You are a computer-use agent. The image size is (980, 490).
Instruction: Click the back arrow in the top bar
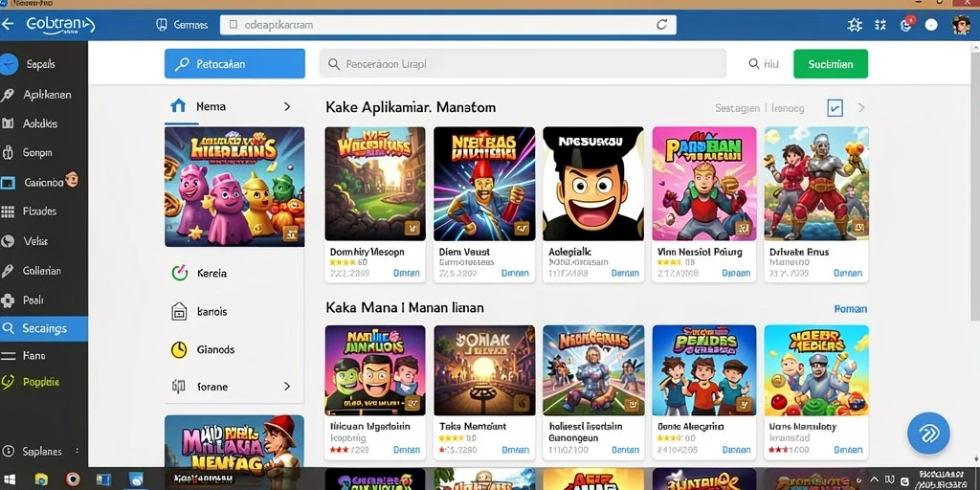coord(8,24)
